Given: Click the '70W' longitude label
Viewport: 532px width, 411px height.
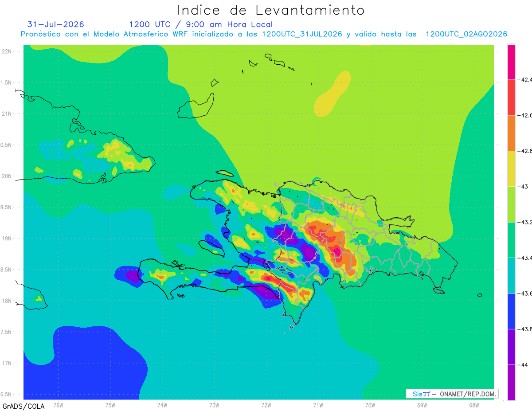Looking at the screenshot, I should (370, 405).
